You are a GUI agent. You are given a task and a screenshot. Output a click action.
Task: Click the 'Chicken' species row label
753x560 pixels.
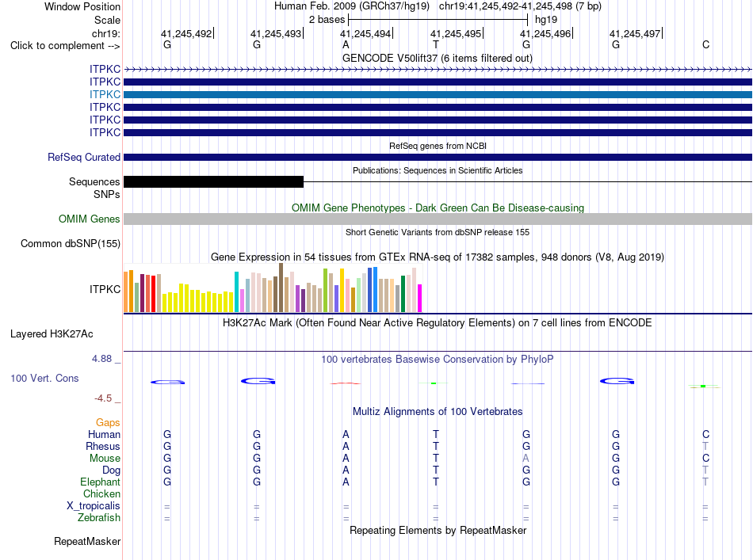[101, 494]
